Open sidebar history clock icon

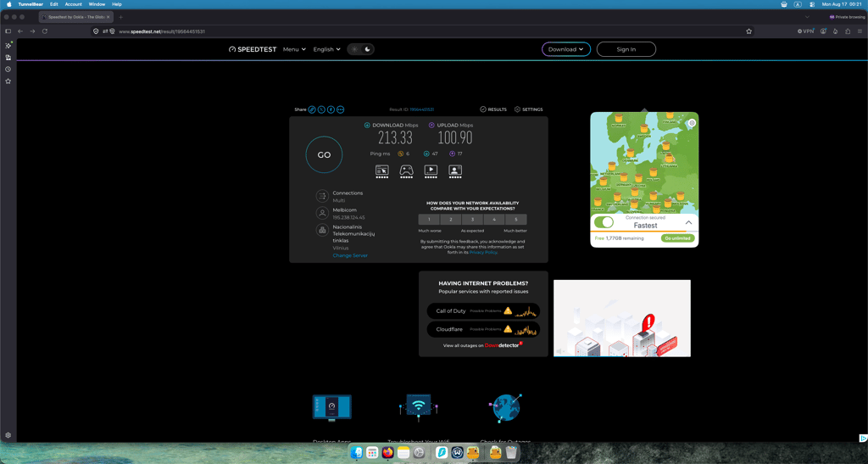(x=8, y=70)
